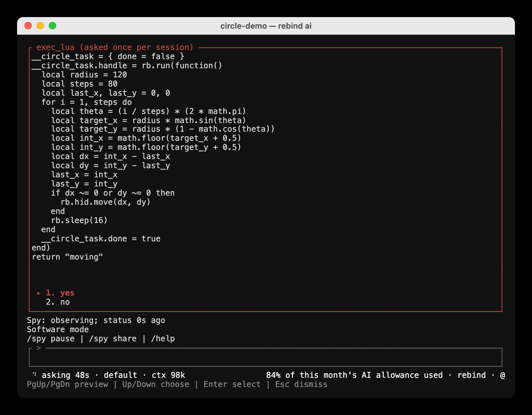Click the "local theta" code line
This screenshot has height=415, width=532.
coord(149,111)
